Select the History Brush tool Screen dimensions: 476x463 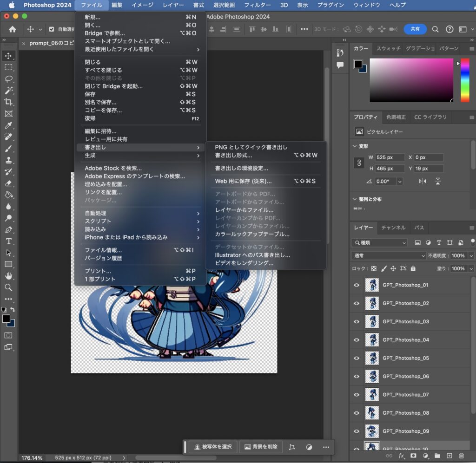(x=8, y=172)
